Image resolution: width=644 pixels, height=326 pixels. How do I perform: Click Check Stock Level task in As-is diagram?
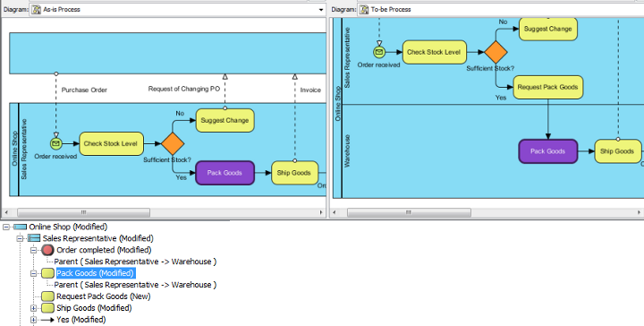[x=111, y=143]
